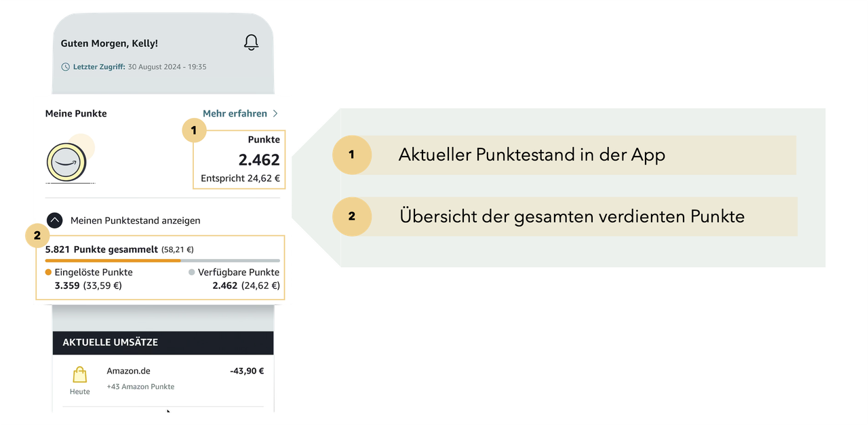Collapse the Meinen Punktestand anzeigen section
This screenshot has width=868, height=425.
[x=56, y=220]
